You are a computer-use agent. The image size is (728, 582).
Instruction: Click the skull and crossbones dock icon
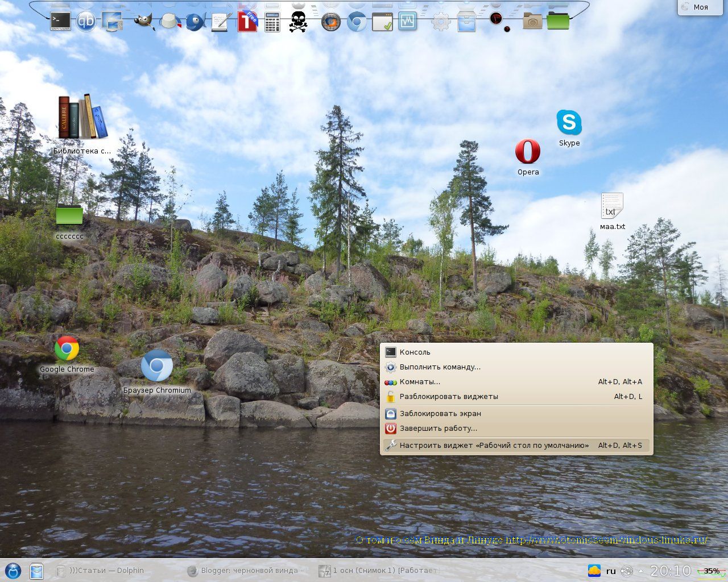[297, 22]
